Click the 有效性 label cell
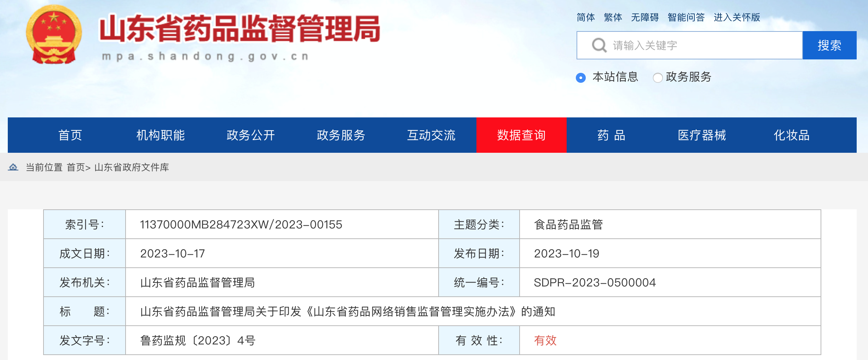The width and height of the screenshot is (868, 360). [x=479, y=341]
